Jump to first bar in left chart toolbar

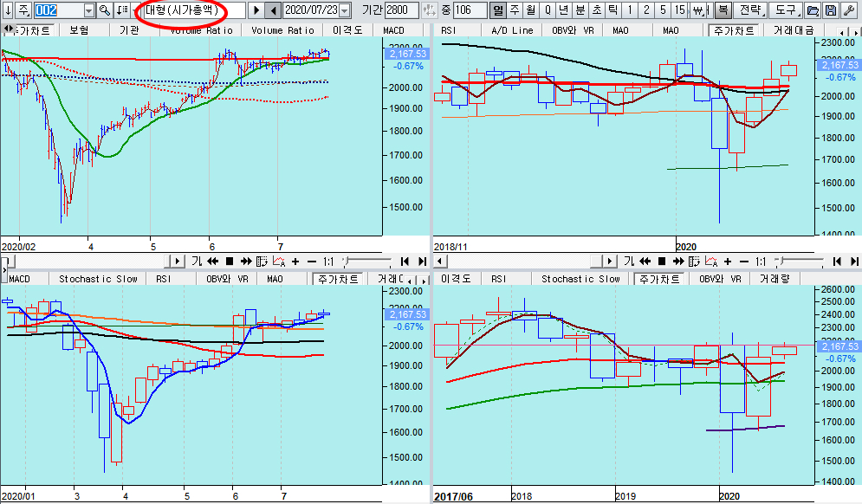[x=405, y=261]
